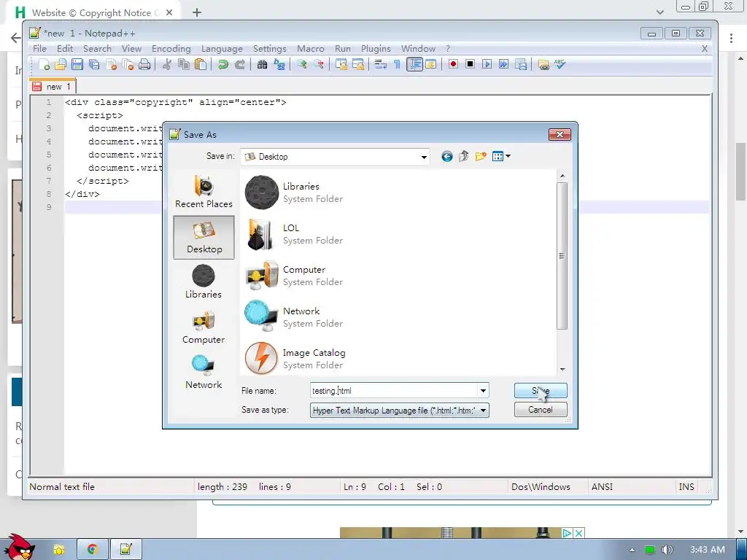Image resolution: width=747 pixels, height=560 pixels.
Task: Click the Start Recording macro red dot
Action: tap(453, 64)
